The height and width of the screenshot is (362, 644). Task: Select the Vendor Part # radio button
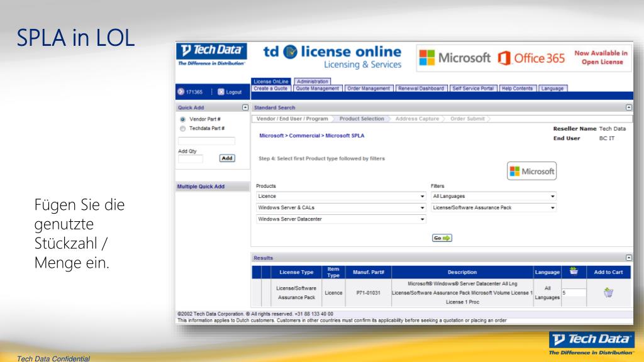click(183, 119)
